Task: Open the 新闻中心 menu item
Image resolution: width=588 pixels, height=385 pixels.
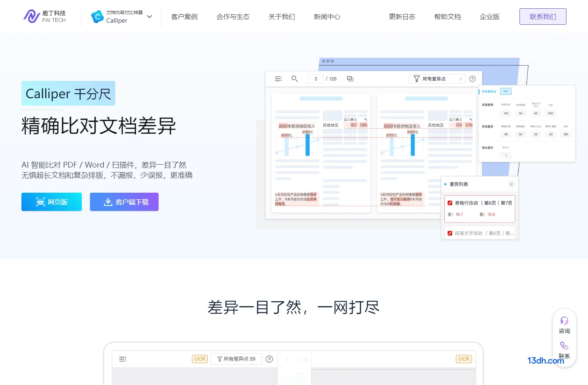Action: [x=327, y=17]
